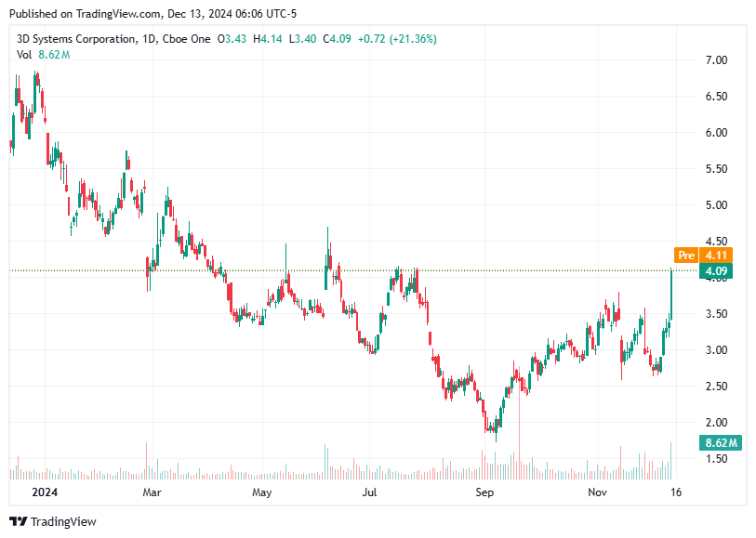Click the Vol 8.62M indicator legend
Image resolution: width=756 pixels, height=538 pixels.
coord(44,55)
